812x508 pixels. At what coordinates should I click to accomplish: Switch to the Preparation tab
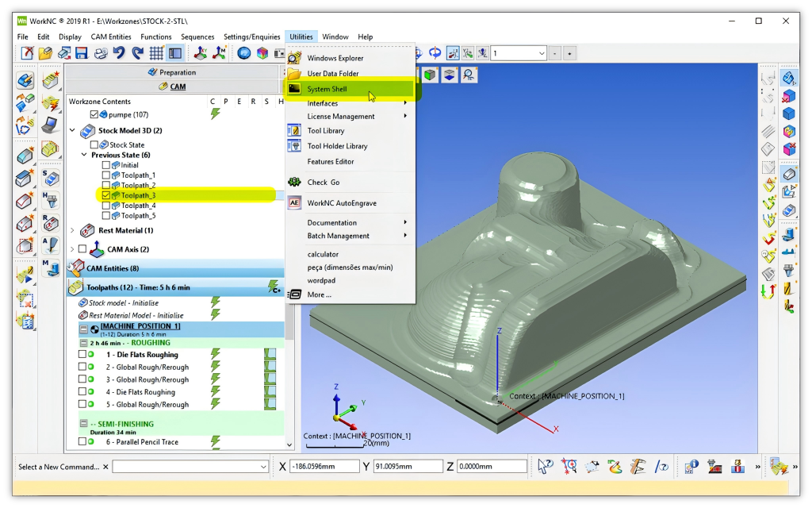[172, 72]
